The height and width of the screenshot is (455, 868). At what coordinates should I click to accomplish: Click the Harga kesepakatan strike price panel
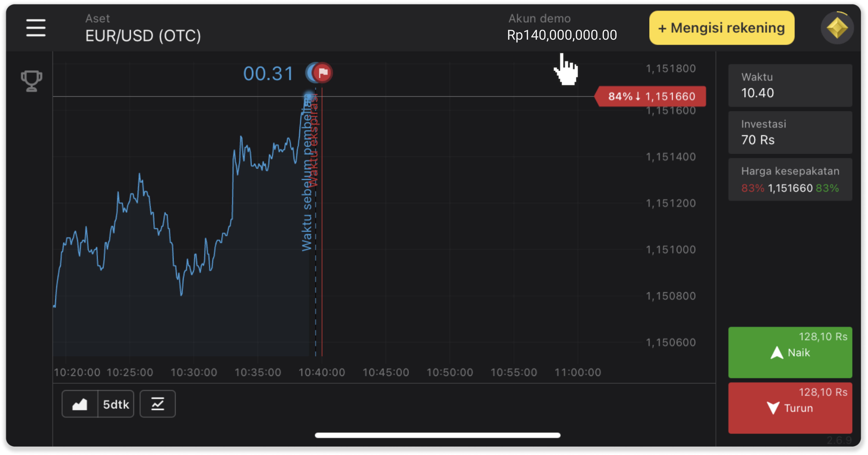pyautogui.click(x=790, y=180)
